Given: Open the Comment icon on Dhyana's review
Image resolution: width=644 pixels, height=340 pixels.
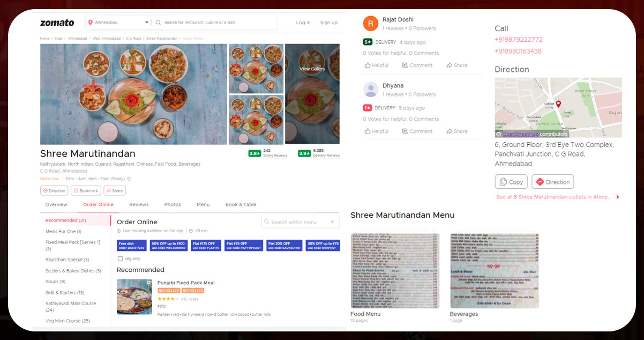Looking at the screenshot, I should (417, 131).
